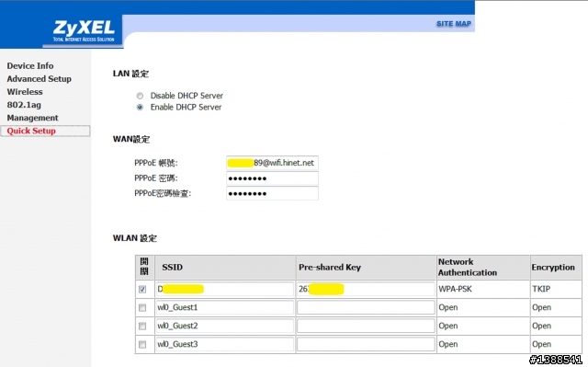Click the Encryption column header
This screenshot has height=367, width=588.
(x=556, y=267)
